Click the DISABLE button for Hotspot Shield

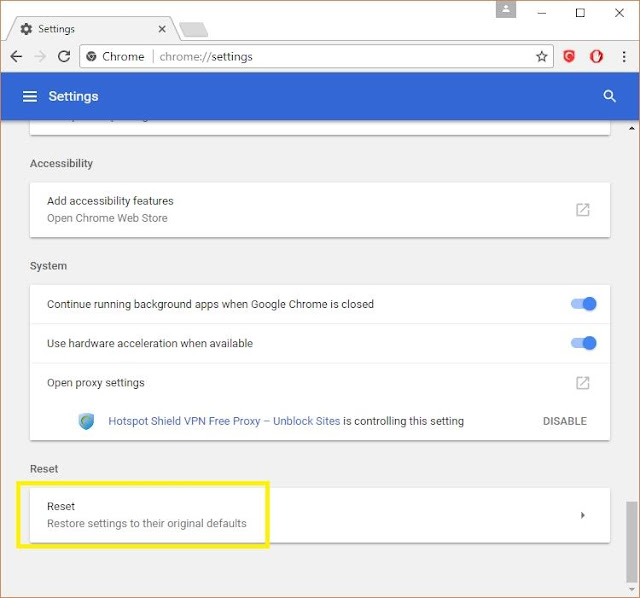click(x=565, y=421)
